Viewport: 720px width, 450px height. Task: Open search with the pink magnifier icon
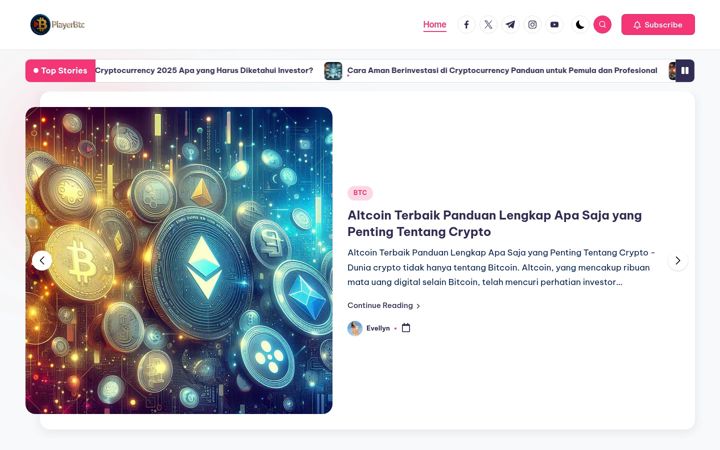(602, 24)
